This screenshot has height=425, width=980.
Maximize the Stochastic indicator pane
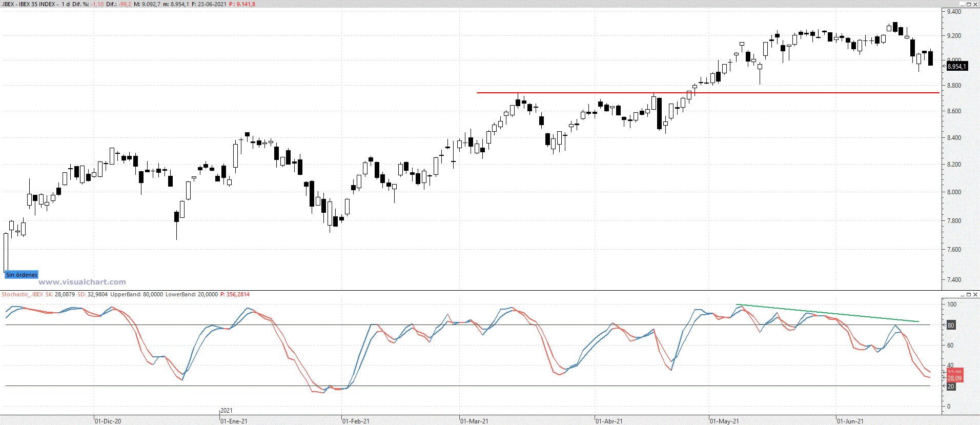(969, 294)
